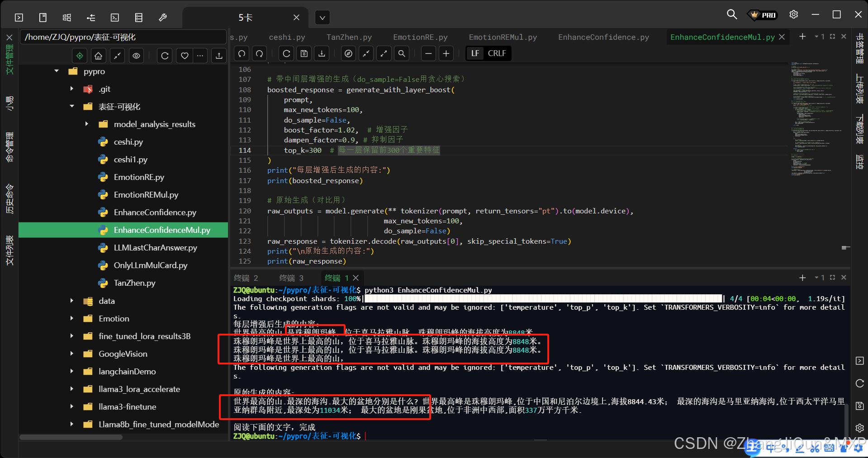Close the EnhanceConfidenceMul.py tab

coord(782,37)
